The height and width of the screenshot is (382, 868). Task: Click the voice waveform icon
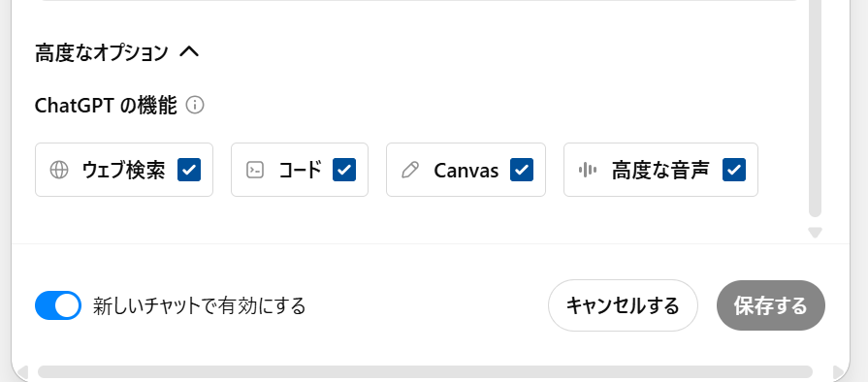coord(588,170)
